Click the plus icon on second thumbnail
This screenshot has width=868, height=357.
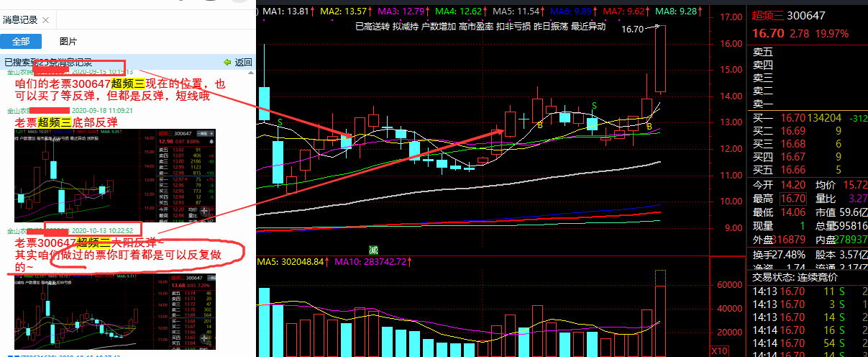pyautogui.click(x=206, y=338)
